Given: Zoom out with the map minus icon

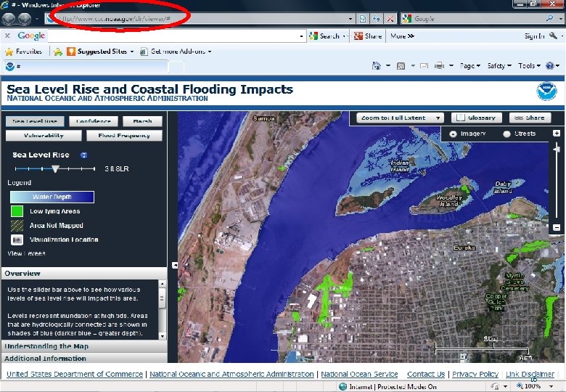Looking at the screenshot, I should pyautogui.click(x=557, y=227).
